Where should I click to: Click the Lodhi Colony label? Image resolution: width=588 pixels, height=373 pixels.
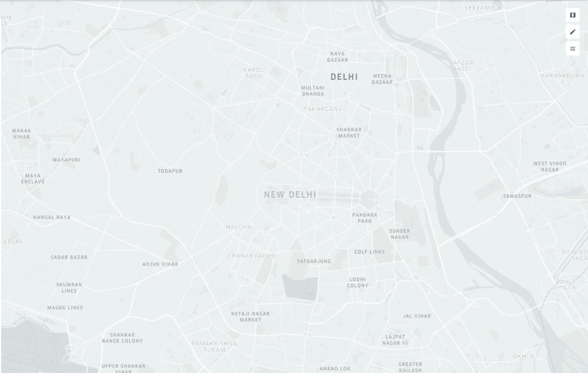(357, 282)
